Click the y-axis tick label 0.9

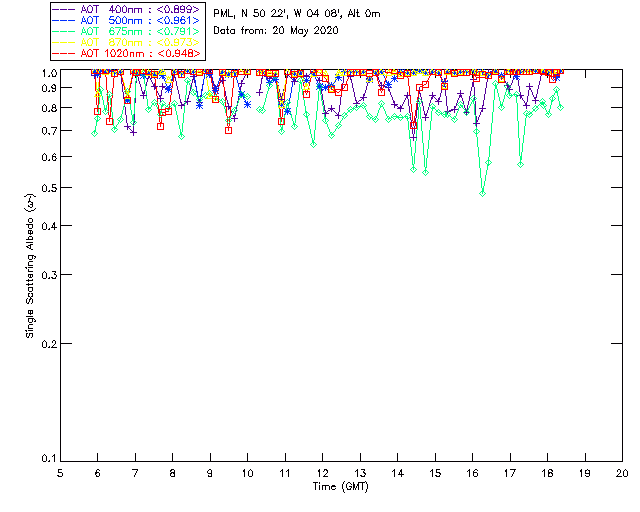point(48,88)
